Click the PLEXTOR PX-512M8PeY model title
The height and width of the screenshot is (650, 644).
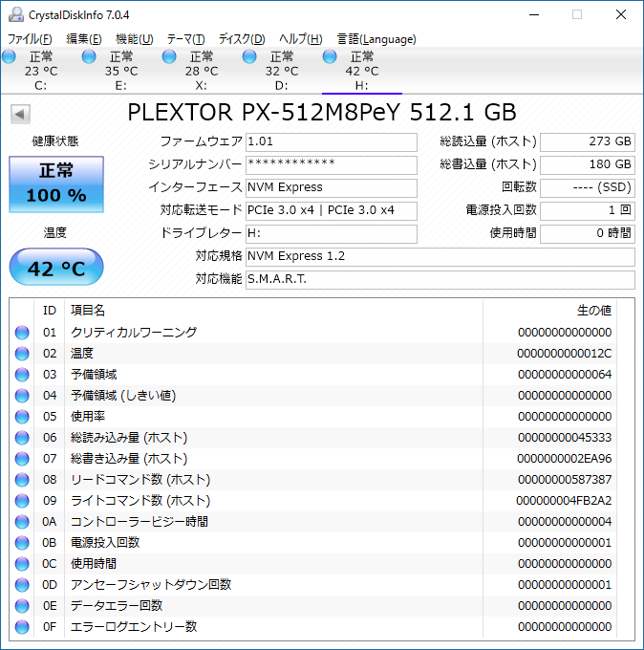[x=322, y=113]
